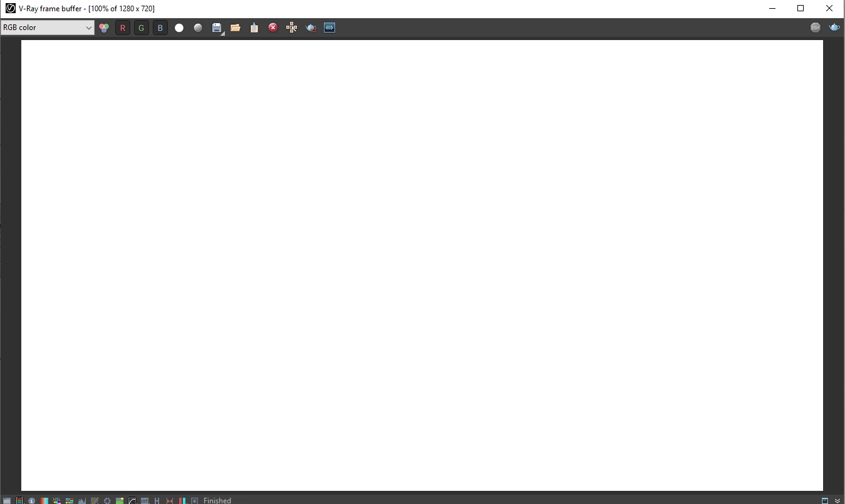
Task: Maximize the V-Ray frame buffer window
Action: [801, 8]
